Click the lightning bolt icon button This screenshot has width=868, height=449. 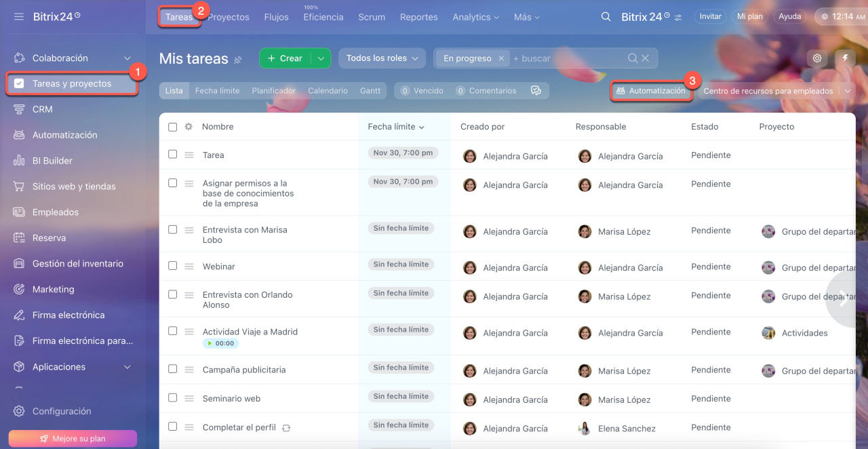coord(845,58)
